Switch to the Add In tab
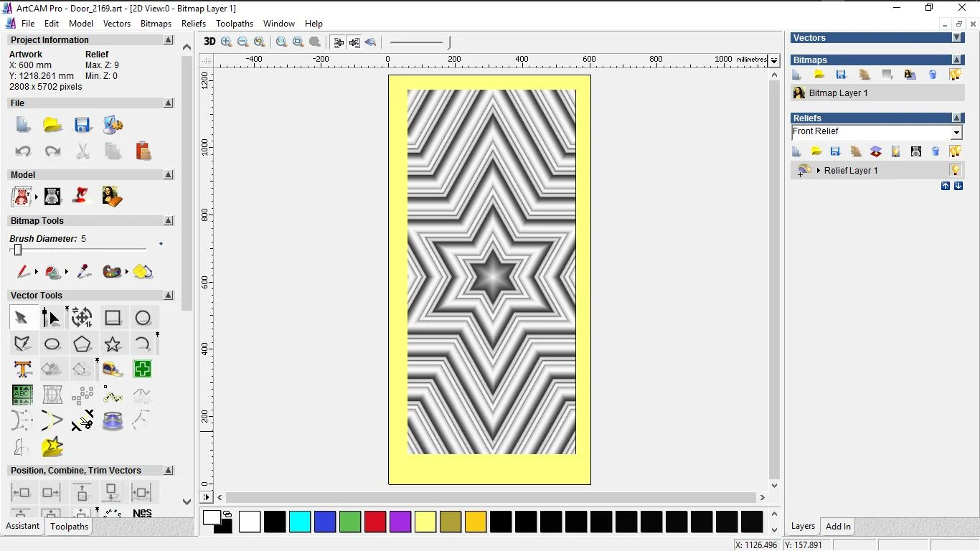 [837, 527]
